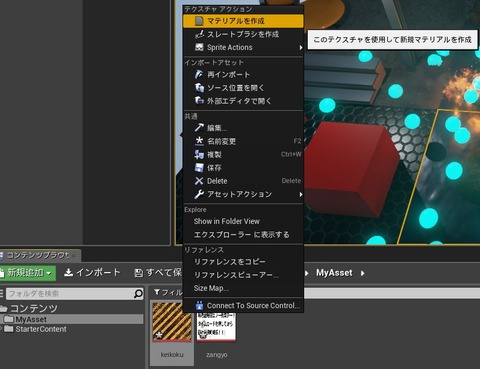Image resolution: width=480 pixels, height=369 pixels.
Task: Switch to コンテンツブラウザ tab
Action: pos(39,256)
